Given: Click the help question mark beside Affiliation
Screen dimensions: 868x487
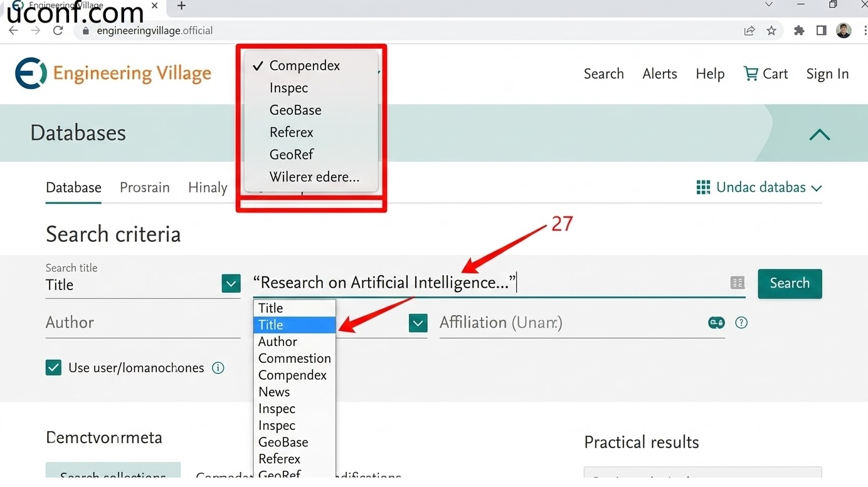Looking at the screenshot, I should point(741,323).
